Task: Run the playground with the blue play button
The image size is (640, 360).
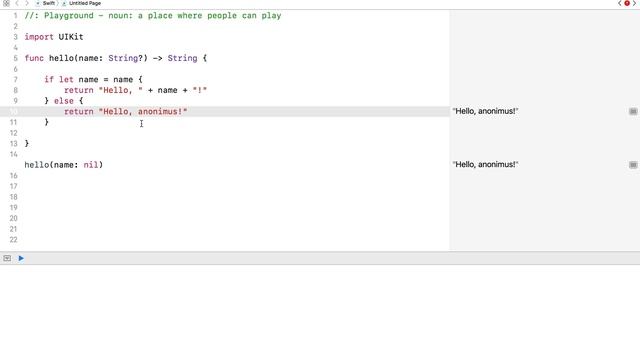Action: (x=21, y=258)
